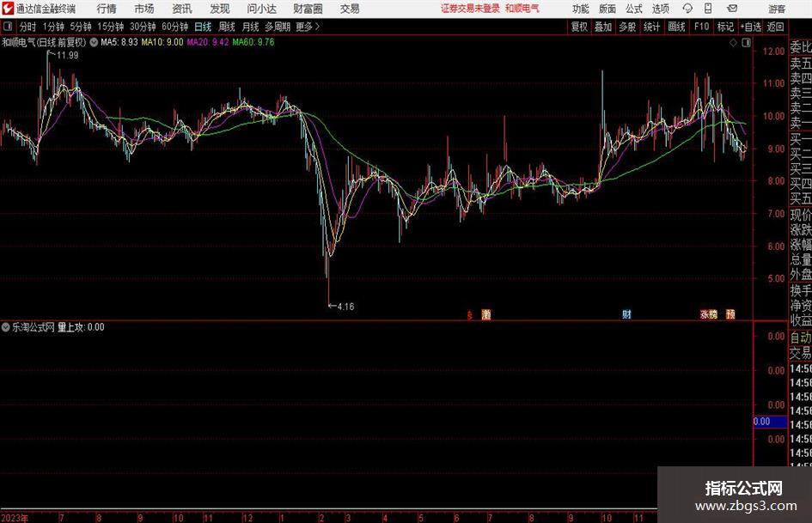The width and height of the screenshot is (812, 523).
Task: Switch to 5分钟 period
Action: click(81, 27)
